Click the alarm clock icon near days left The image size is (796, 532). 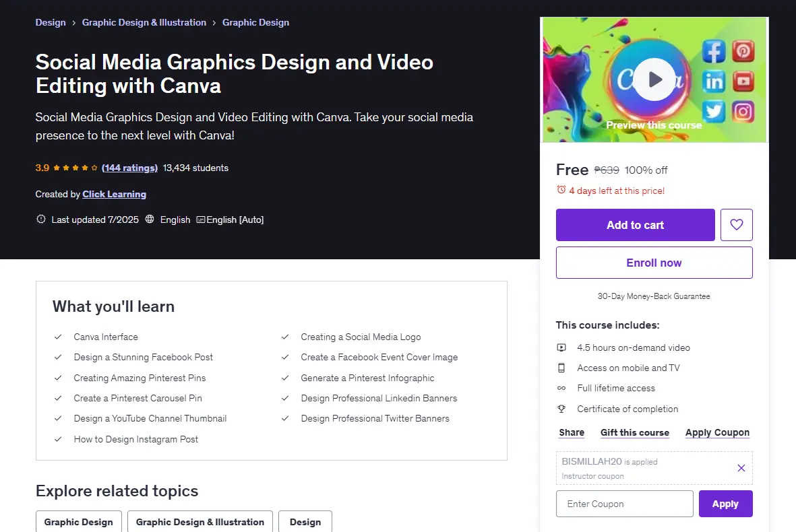click(561, 190)
